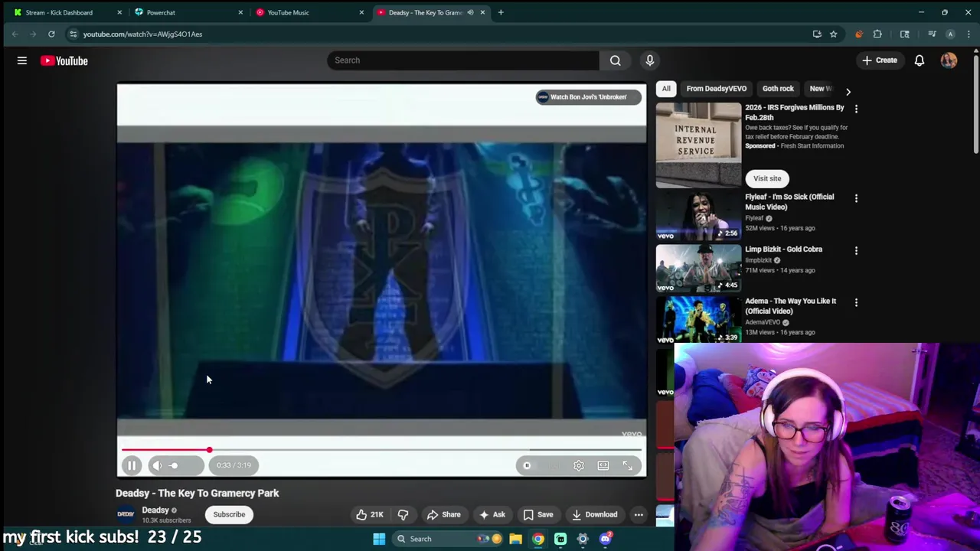Image resolution: width=980 pixels, height=551 pixels.
Task: Save the video to a playlist
Action: tap(537, 514)
